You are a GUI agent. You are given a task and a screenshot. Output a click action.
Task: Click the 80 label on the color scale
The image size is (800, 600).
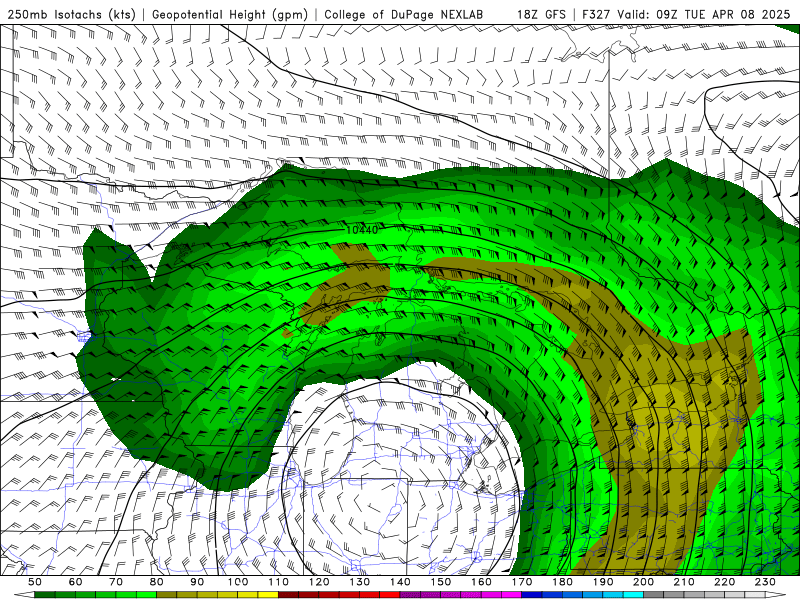(x=157, y=582)
